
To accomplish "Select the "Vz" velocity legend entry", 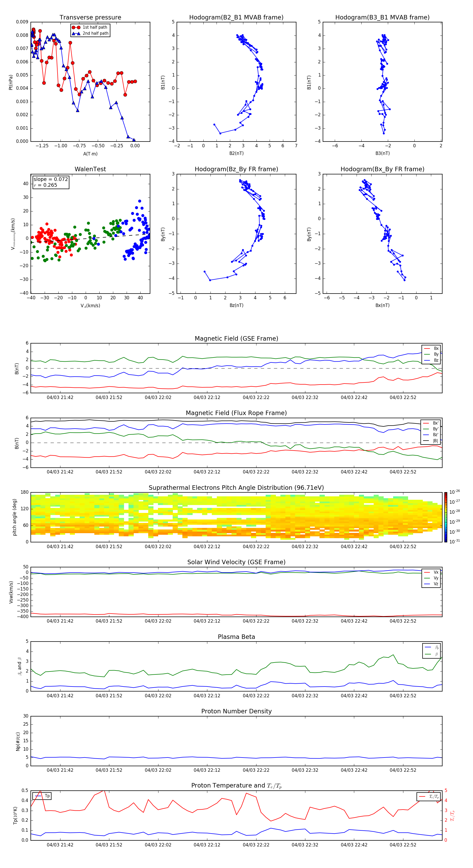I will [x=431, y=584].
